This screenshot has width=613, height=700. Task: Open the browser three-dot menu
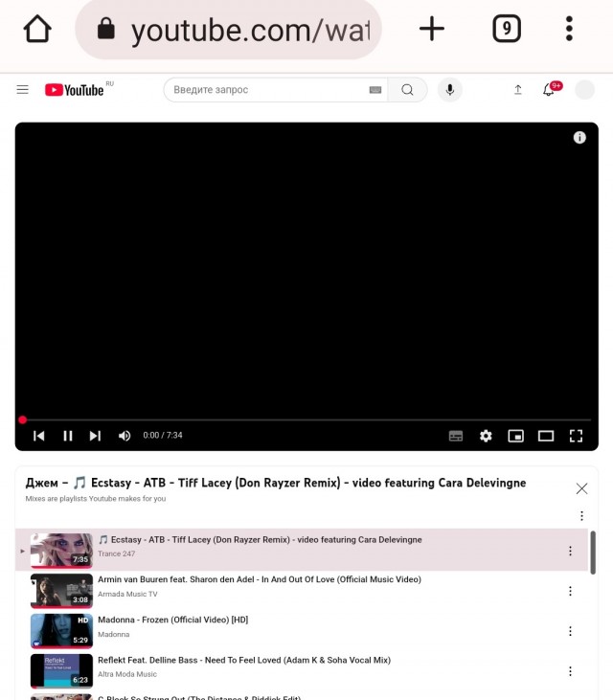[x=569, y=29]
